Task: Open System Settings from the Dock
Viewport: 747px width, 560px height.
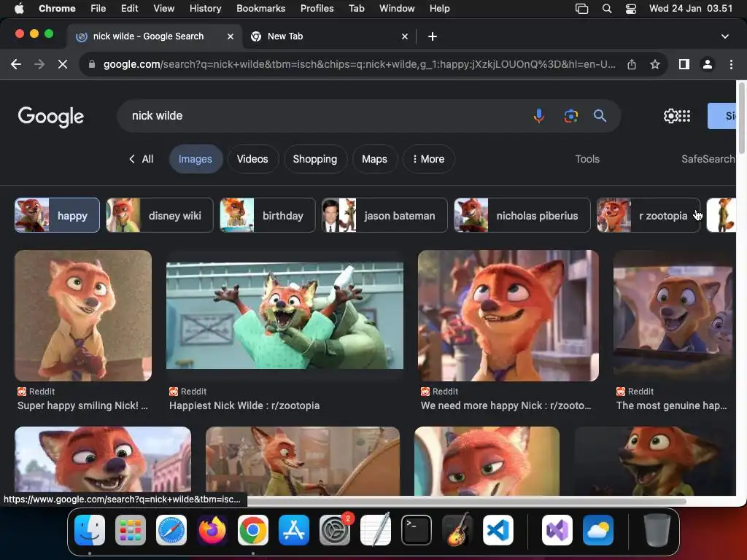Action: click(335, 530)
